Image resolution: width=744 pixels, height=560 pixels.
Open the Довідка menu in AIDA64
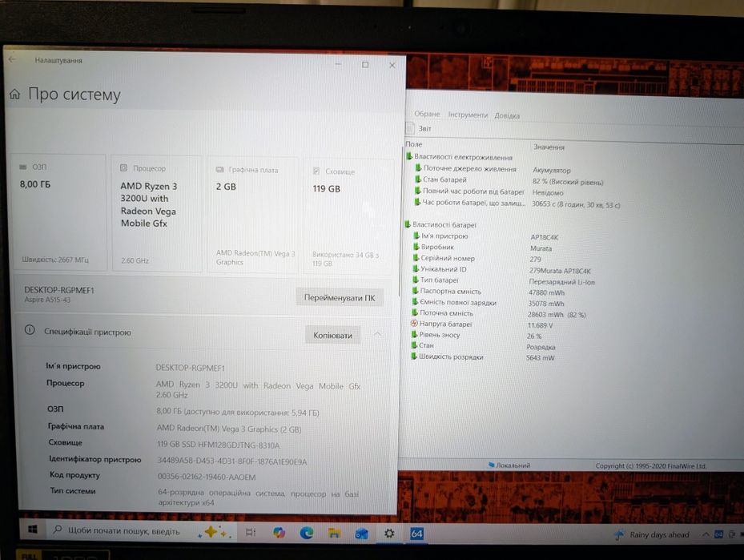(507, 115)
